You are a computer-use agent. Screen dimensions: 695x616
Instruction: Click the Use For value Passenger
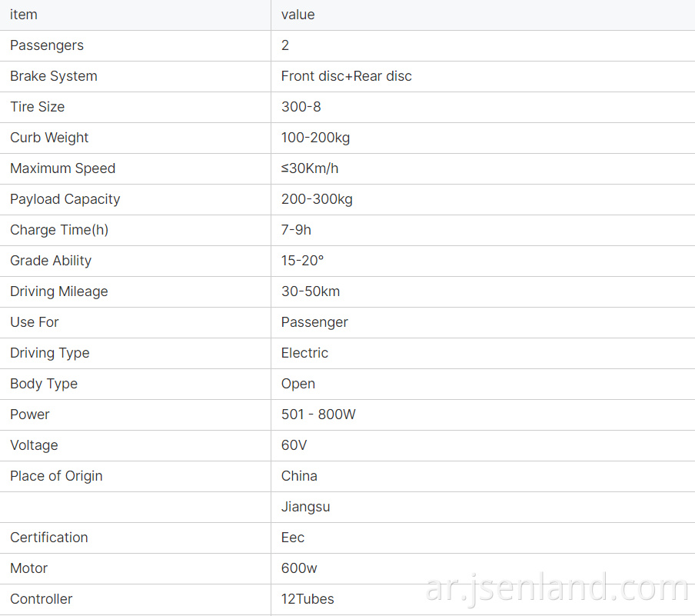[314, 322]
